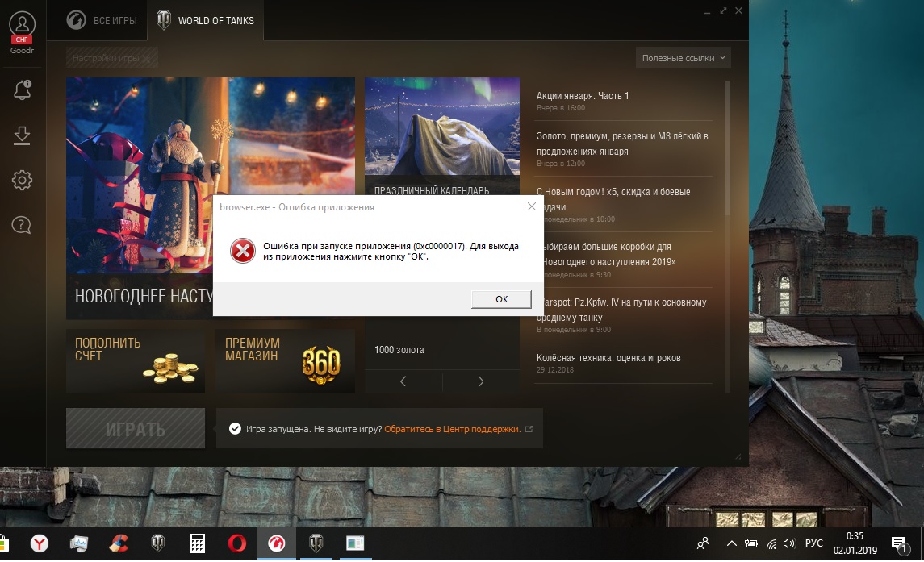Click ПОПОЛНИТЬ СЧЁТ tile

tap(136, 361)
